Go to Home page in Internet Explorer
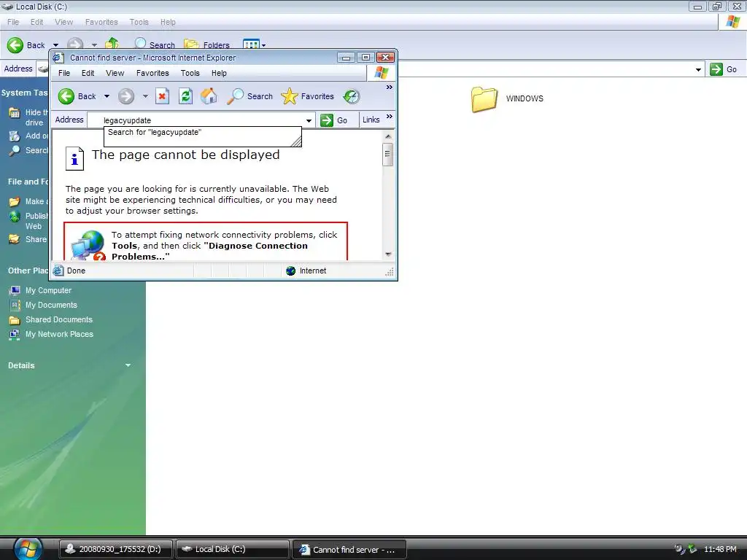The height and width of the screenshot is (560, 747). click(209, 96)
